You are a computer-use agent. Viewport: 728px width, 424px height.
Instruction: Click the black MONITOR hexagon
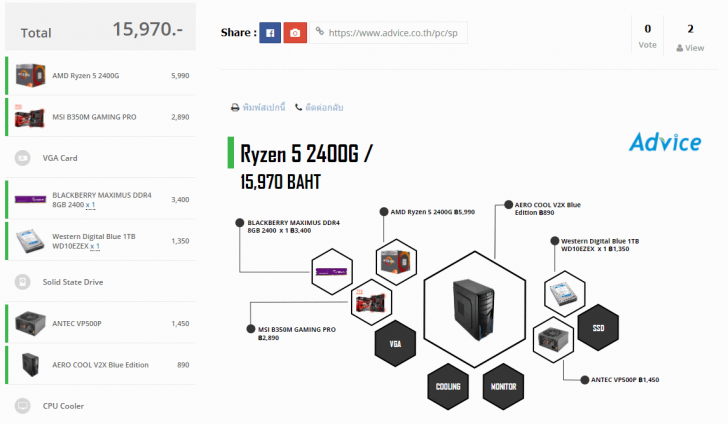point(503,386)
